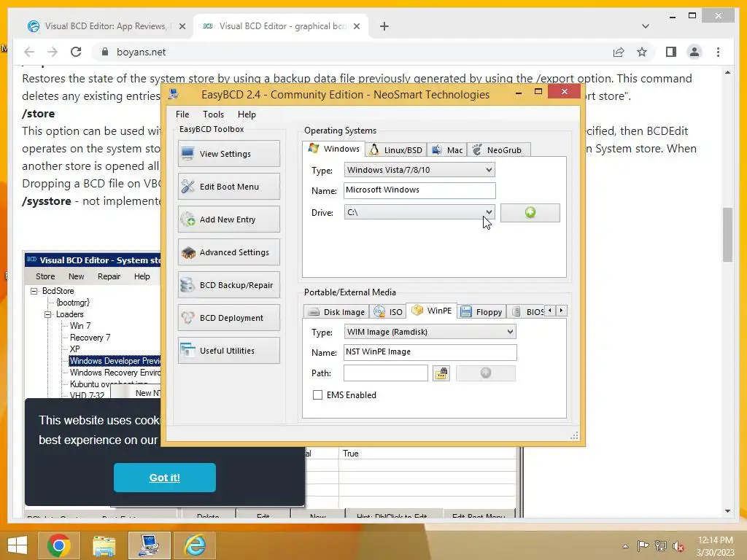The image size is (747, 560).
Task: Toggle EMS Enabled checkbox
Action: tap(317, 394)
